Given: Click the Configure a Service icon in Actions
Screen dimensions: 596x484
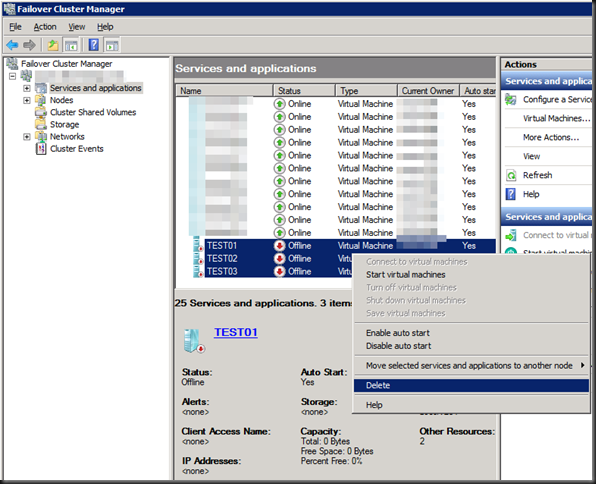Looking at the screenshot, I should click(x=511, y=100).
